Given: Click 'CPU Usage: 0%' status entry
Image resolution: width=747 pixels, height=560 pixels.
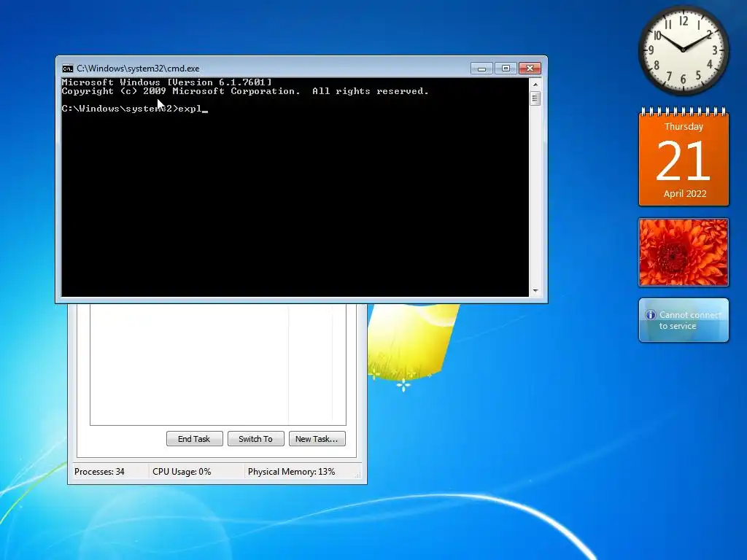Looking at the screenshot, I should tap(182, 472).
